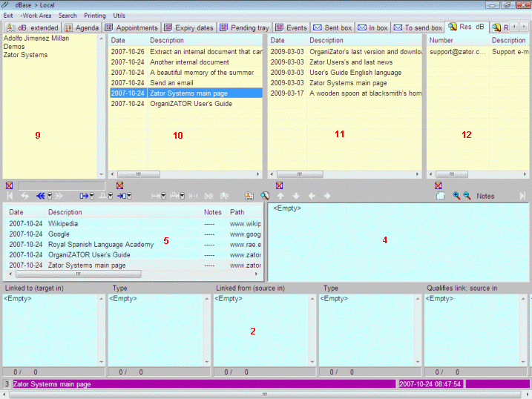Click the blank page icon beside zoom
532x399 pixels.
tap(441, 196)
